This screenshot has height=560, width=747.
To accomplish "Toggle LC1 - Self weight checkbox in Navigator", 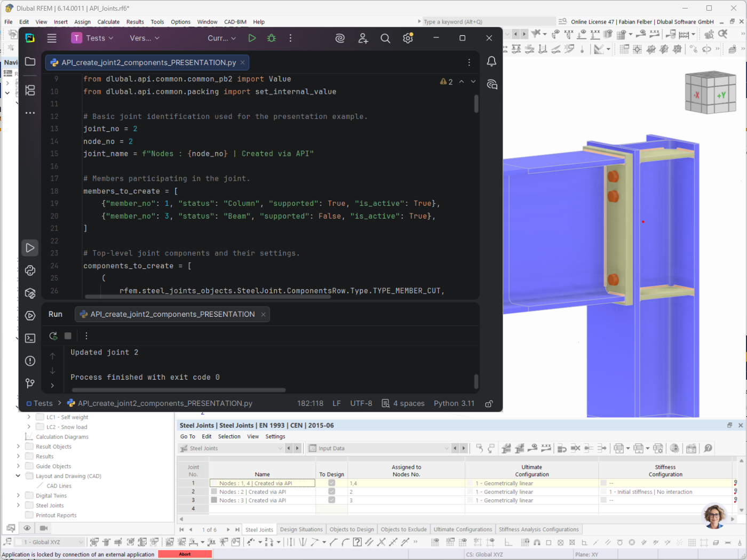I will (39, 417).
